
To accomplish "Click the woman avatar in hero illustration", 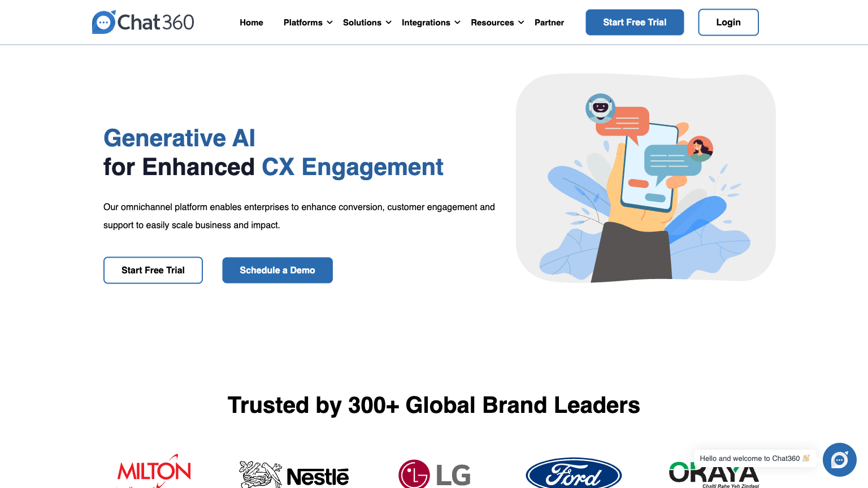I will tap(700, 149).
